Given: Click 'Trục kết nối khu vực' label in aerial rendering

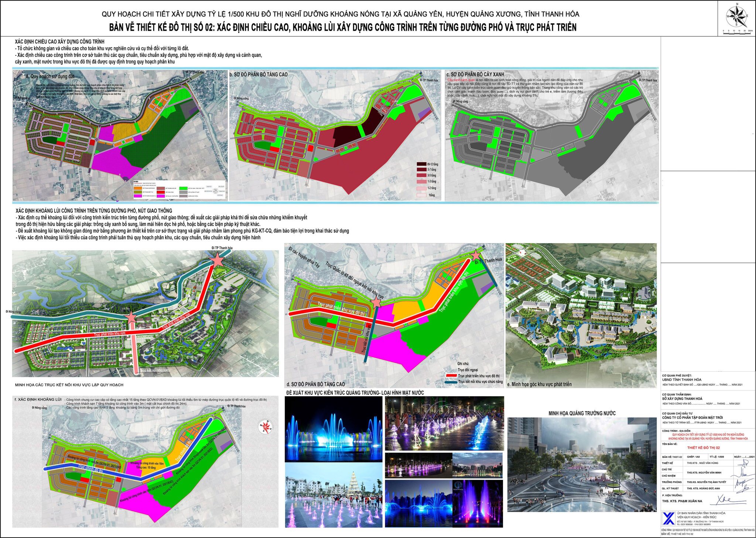Looking at the screenshot, I should coord(155,370).
